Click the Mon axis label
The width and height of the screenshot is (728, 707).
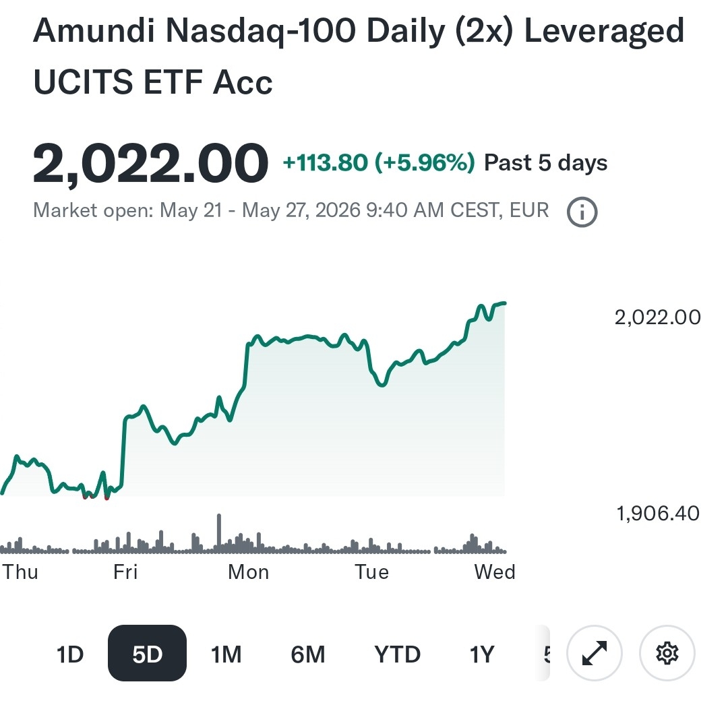click(248, 572)
